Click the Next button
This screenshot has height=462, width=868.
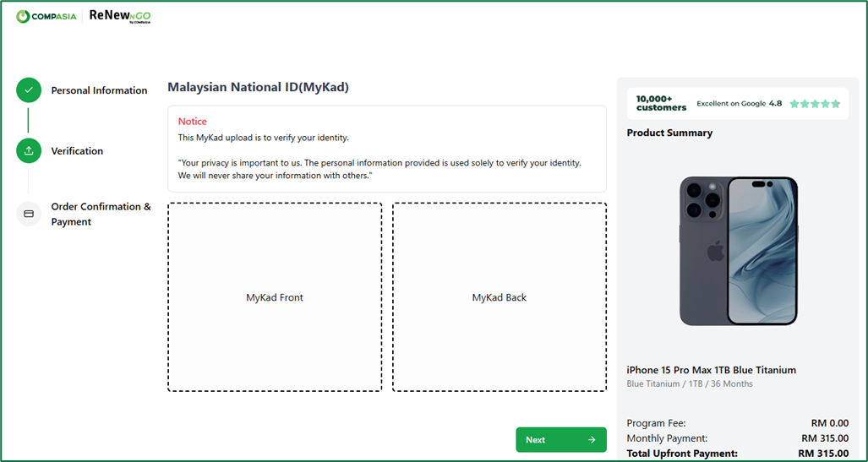pyautogui.click(x=561, y=440)
